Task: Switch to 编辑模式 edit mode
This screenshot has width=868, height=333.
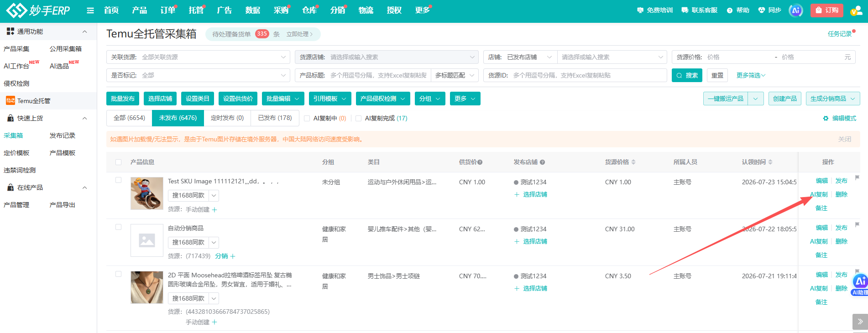Action: (840, 118)
